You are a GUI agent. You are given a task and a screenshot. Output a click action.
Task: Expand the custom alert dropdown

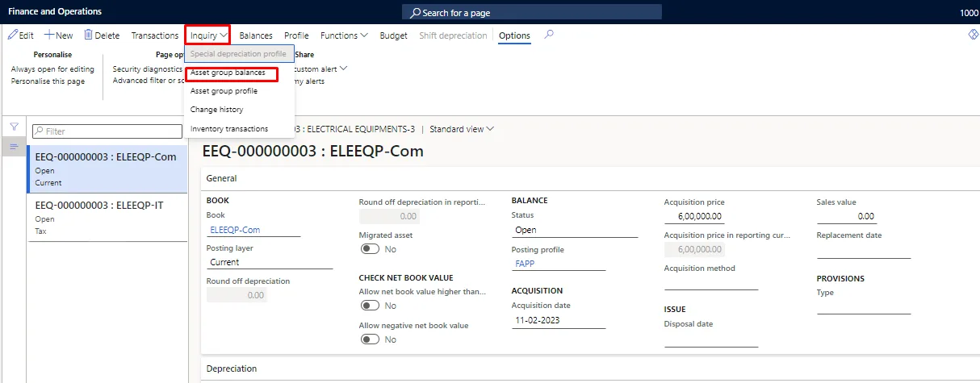click(320, 69)
